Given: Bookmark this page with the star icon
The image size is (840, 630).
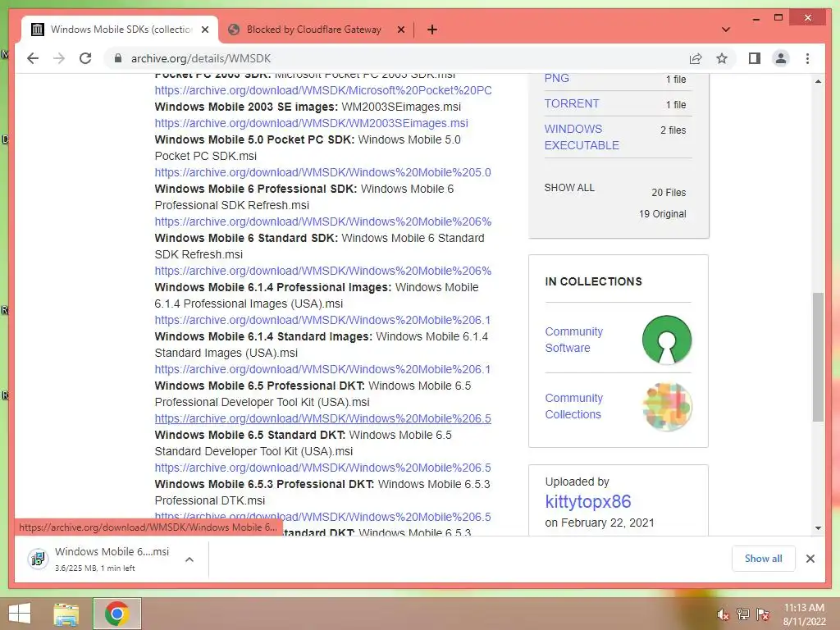Looking at the screenshot, I should (722, 58).
